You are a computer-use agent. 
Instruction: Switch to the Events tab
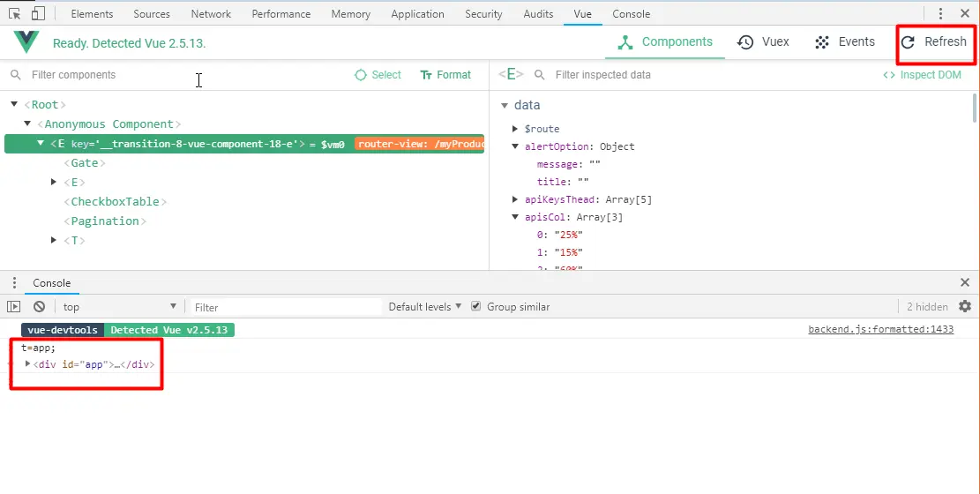click(x=845, y=41)
